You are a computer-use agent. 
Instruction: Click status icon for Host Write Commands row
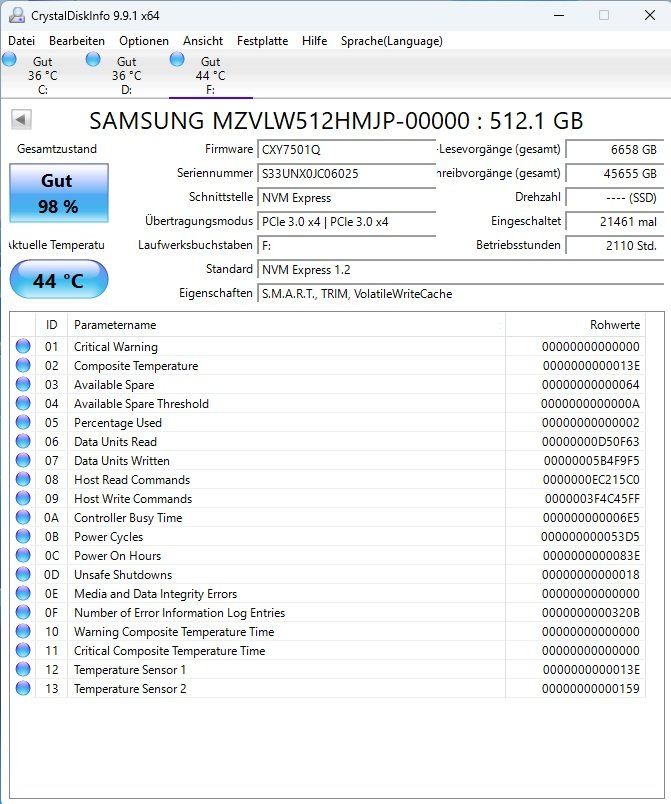tap(23, 498)
